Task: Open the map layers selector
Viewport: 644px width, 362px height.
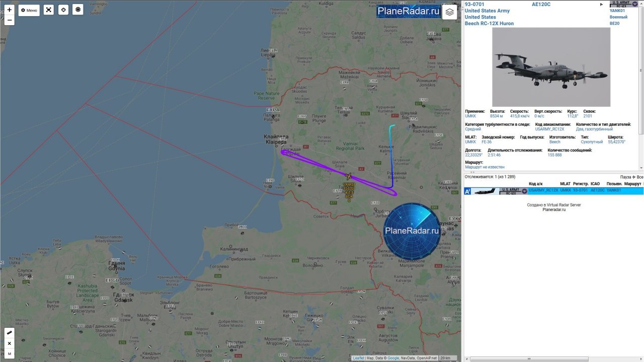Action: coord(450,12)
